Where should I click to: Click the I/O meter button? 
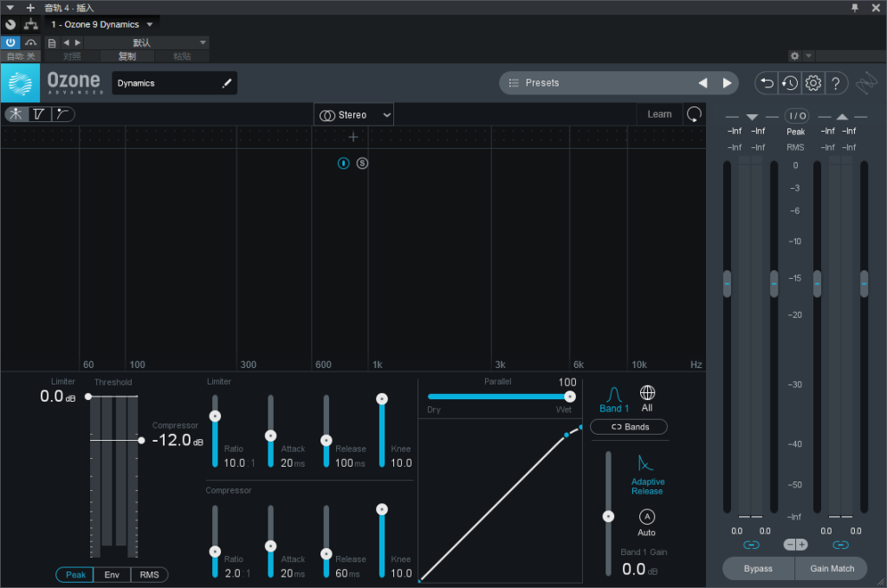coord(797,116)
